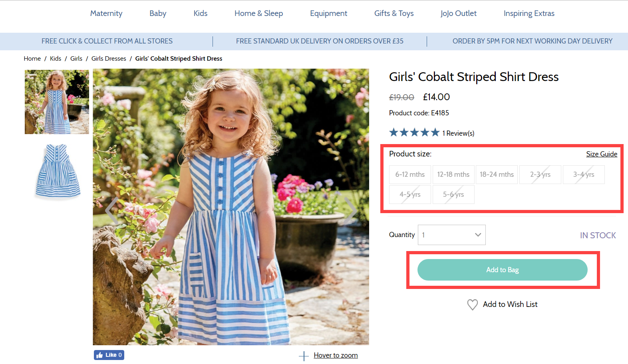The height and width of the screenshot is (364, 628).
Task: Select size 6-12 mths
Action: (x=410, y=174)
